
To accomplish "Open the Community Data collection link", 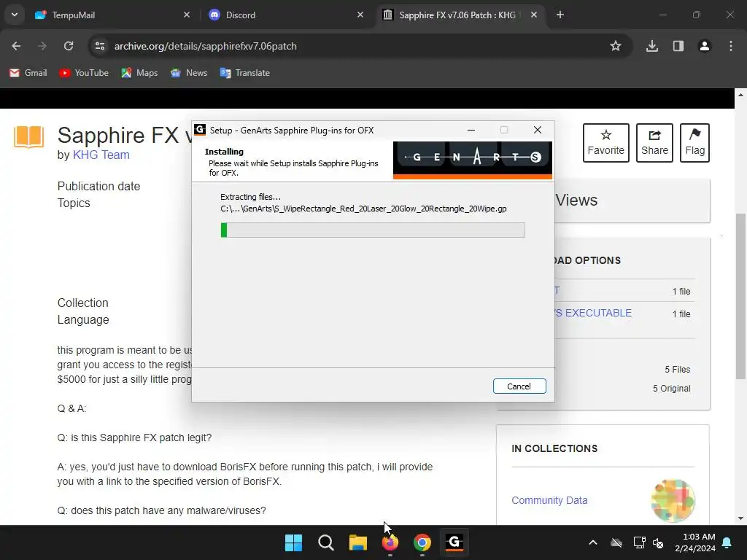I will [549, 500].
